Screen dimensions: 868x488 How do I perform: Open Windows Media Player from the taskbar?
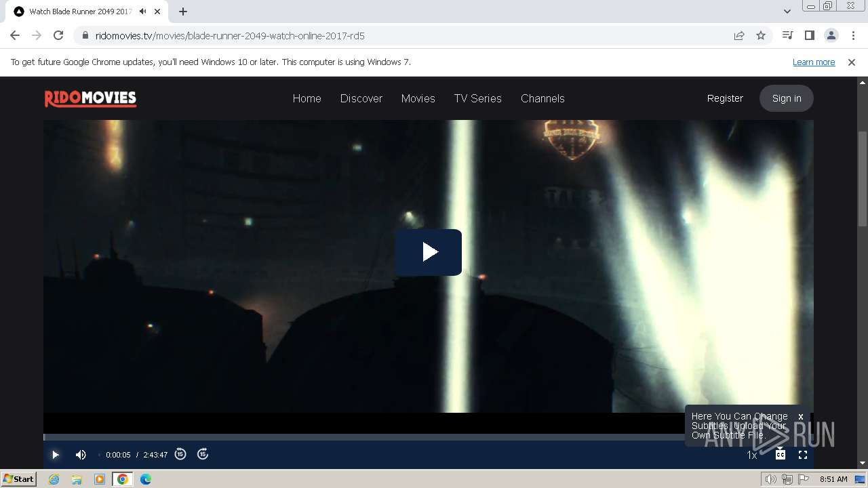pos(100,479)
